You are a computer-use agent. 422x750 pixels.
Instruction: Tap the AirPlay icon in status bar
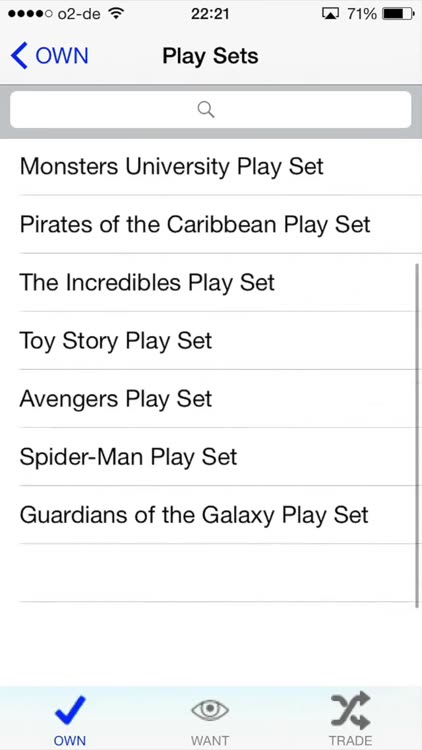pyautogui.click(x=331, y=15)
